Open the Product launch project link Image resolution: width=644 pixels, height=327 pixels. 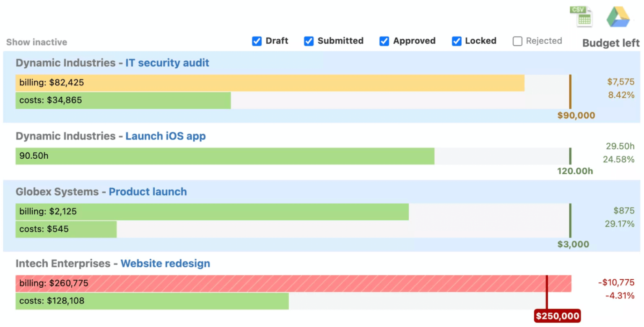coord(148,192)
